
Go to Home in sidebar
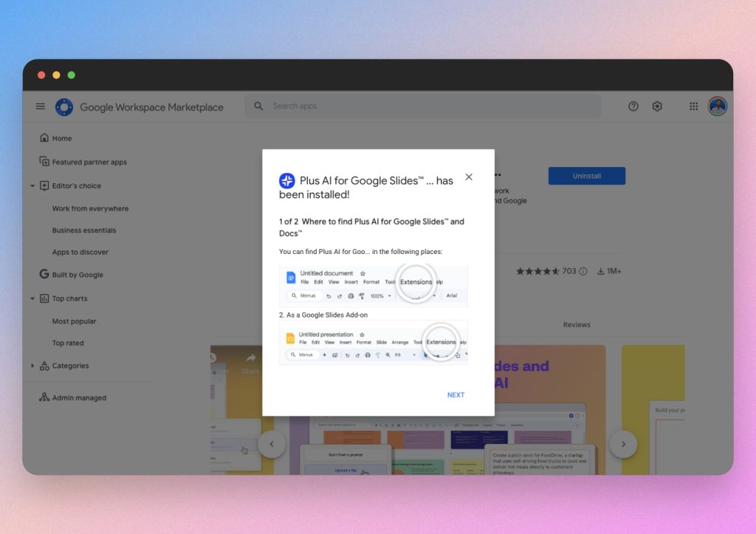(62, 138)
